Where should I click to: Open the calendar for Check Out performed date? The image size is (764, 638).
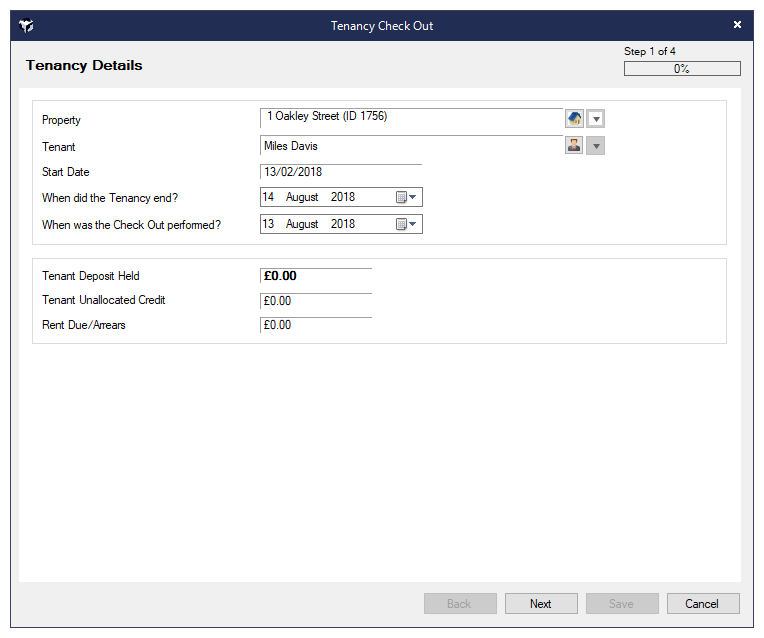[406, 224]
